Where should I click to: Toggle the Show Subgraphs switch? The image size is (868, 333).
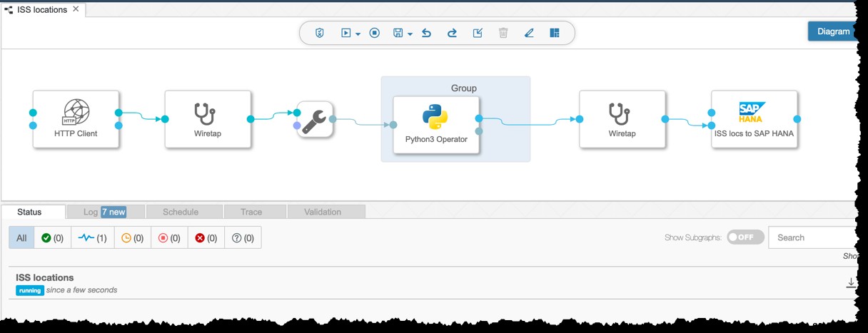(745, 237)
